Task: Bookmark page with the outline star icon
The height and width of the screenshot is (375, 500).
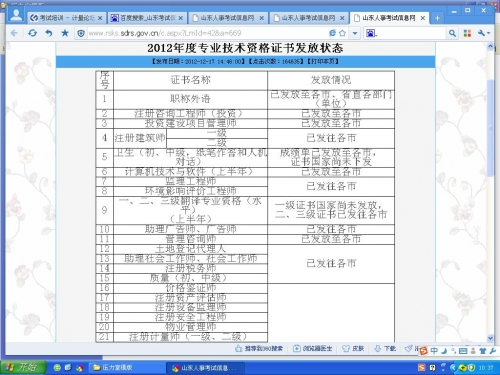Action: (342, 33)
